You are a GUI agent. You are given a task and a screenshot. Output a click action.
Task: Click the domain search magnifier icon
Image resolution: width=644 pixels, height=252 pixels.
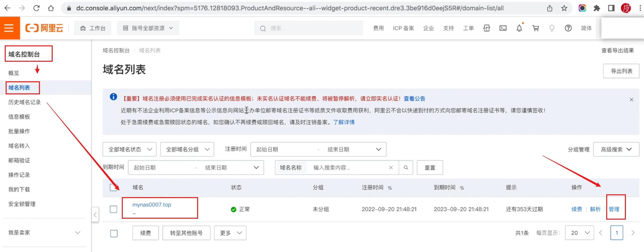406,167
